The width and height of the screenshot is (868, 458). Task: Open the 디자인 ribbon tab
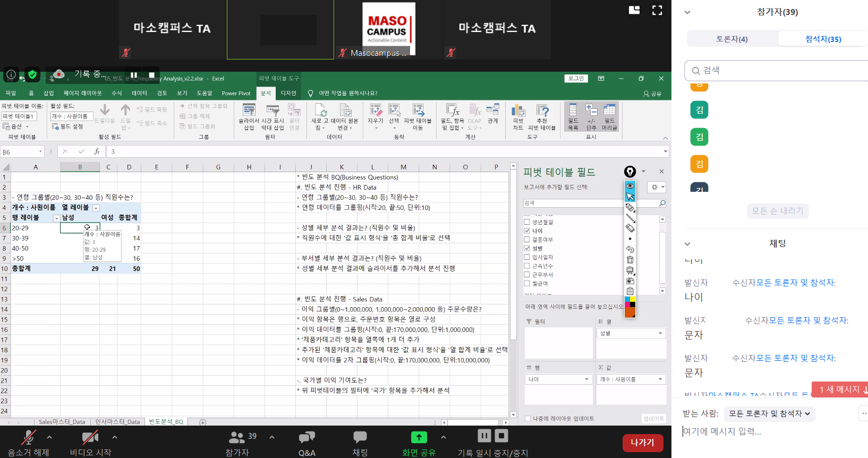[x=288, y=93]
